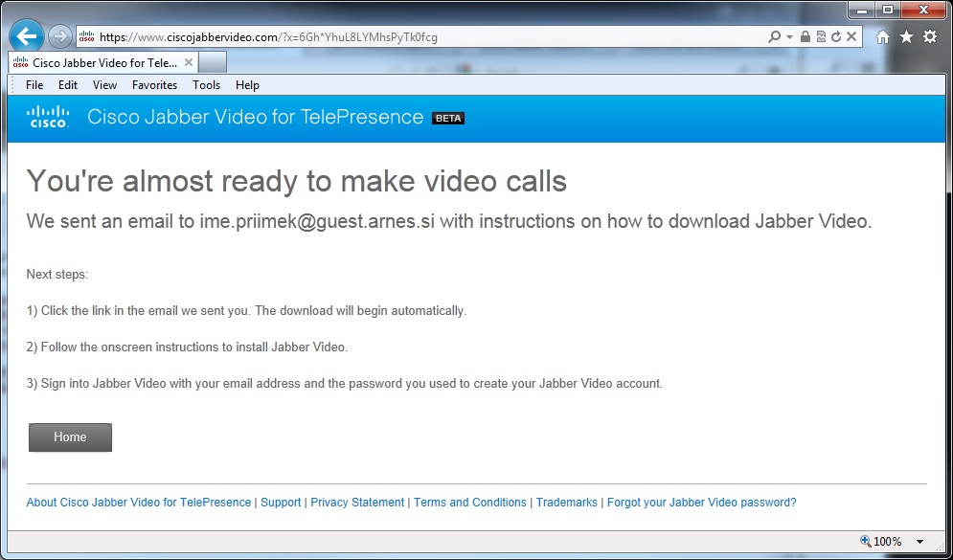Click the search magnifier icon in address bar
Screen dimensions: 953x560
pyautogui.click(x=774, y=37)
